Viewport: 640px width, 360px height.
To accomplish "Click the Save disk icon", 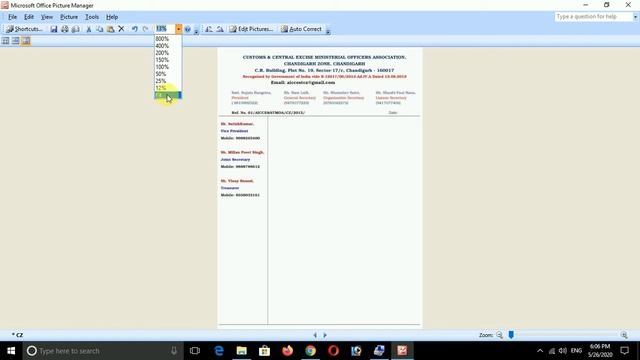I will point(53,29).
